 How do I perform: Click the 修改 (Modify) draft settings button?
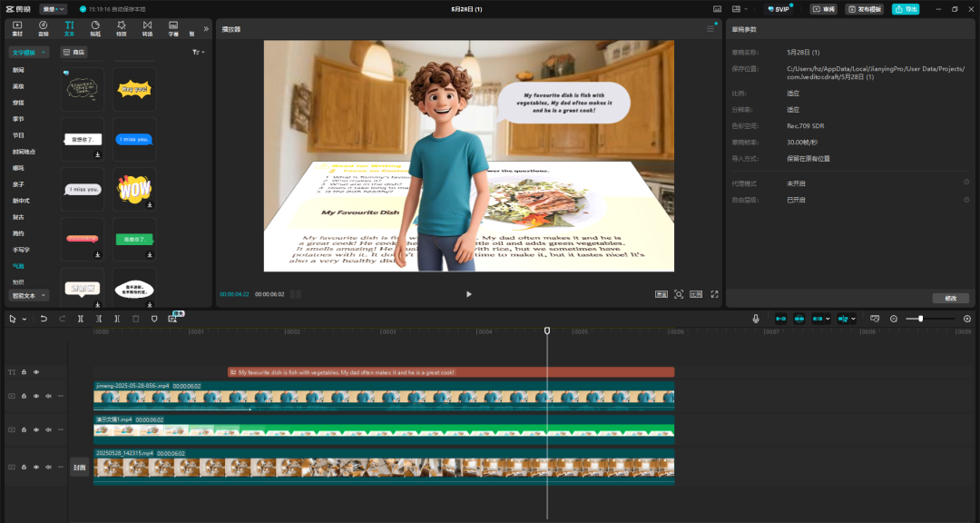(x=950, y=298)
